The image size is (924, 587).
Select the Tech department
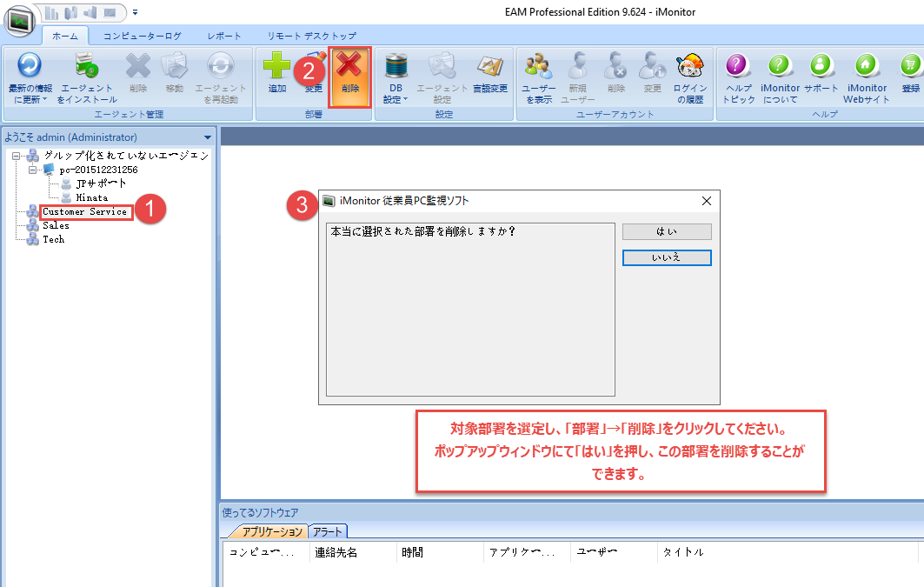[x=54, y=239]
